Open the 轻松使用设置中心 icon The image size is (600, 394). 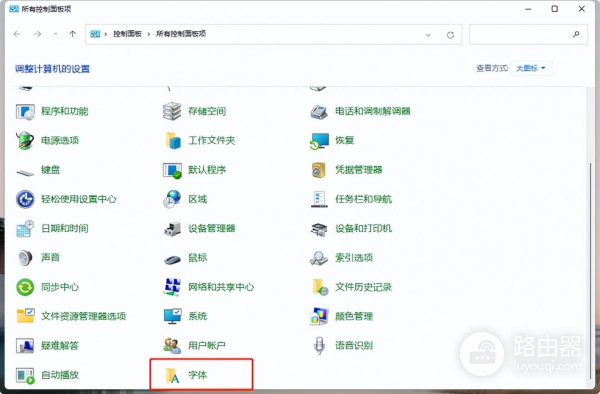click(25, 199)
